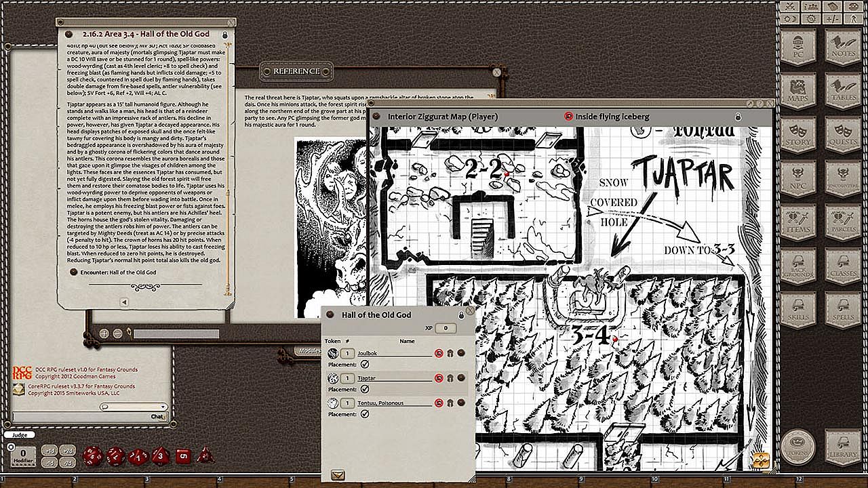Click the red die showing 1

click(138, 455)
